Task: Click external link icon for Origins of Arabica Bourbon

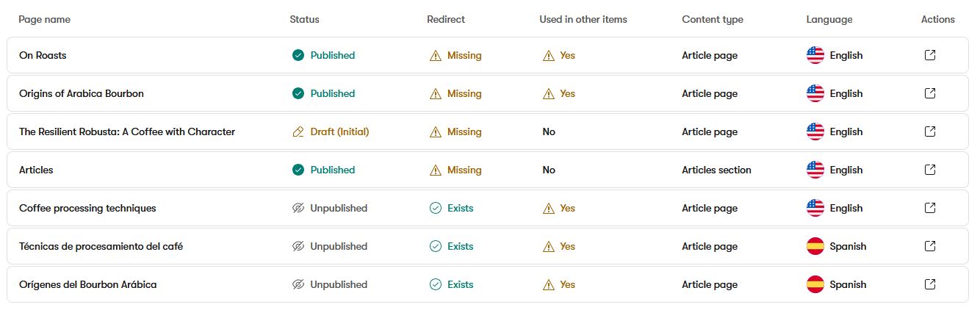Action: pos(929,93)
